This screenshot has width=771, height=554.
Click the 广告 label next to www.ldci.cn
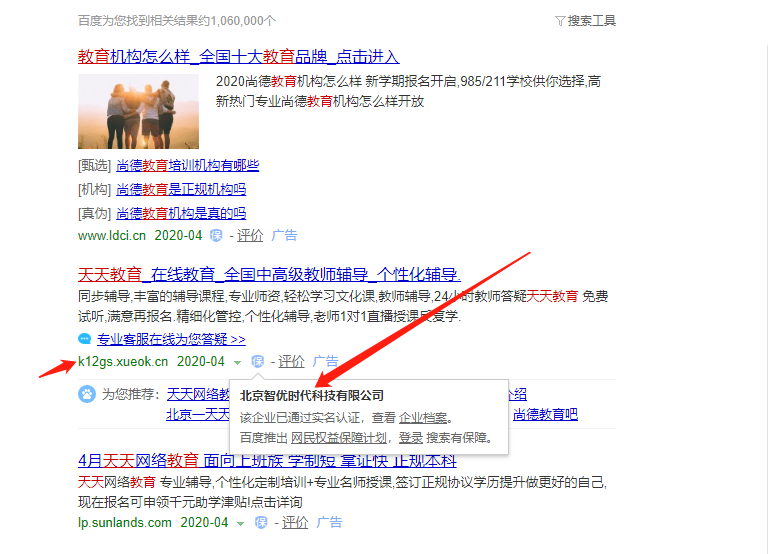point(284,235)
